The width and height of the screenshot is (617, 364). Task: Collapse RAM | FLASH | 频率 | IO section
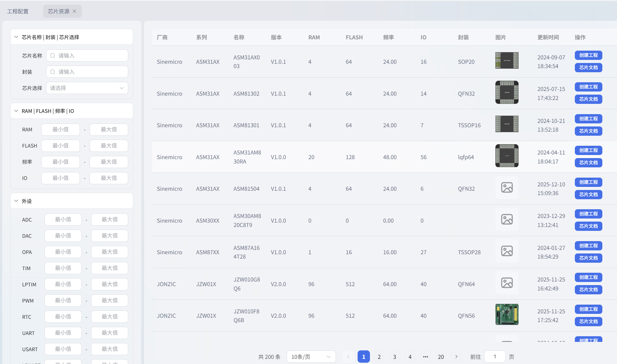(16, 111)
